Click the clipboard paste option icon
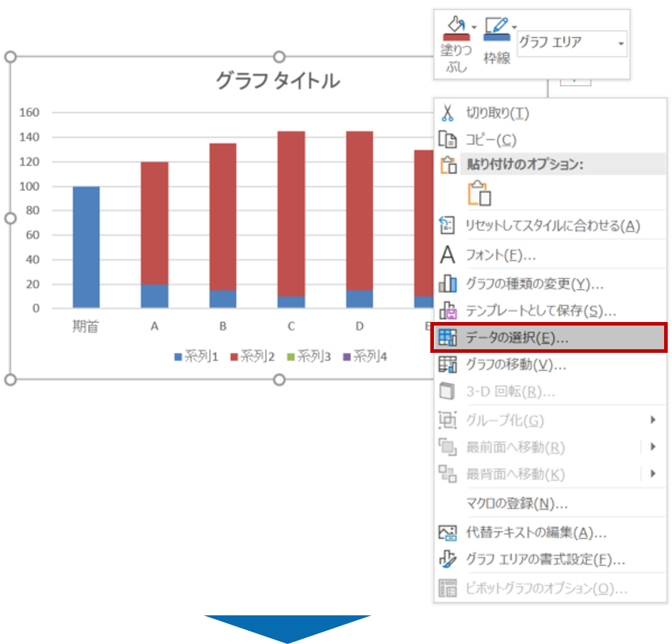The height and width of the screenshot is (644, 672). [x=478, y=194]
